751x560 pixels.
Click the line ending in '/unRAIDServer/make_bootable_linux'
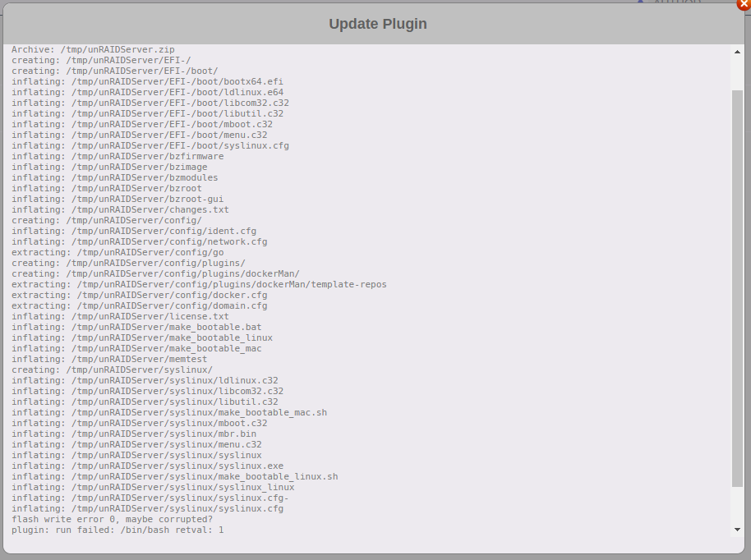point(142,338)
